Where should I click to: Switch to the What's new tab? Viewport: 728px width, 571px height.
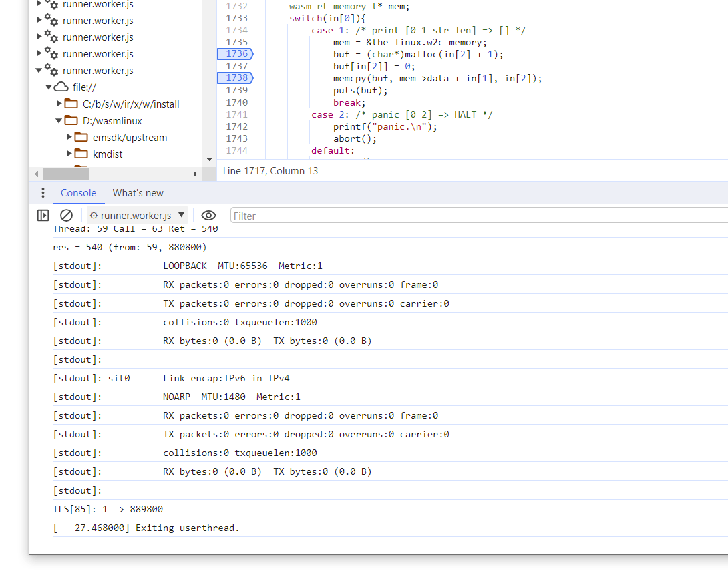click(x=138, y=192)
